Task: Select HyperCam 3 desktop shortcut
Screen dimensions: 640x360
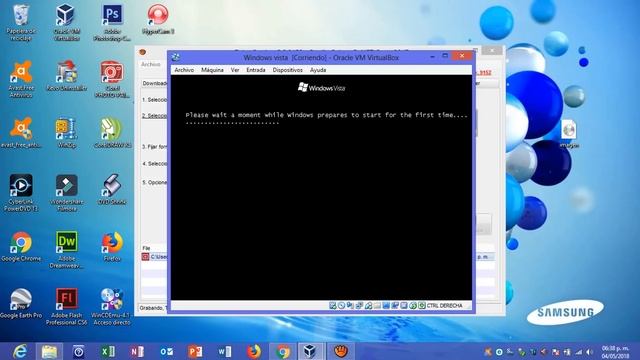Action: 158,19
